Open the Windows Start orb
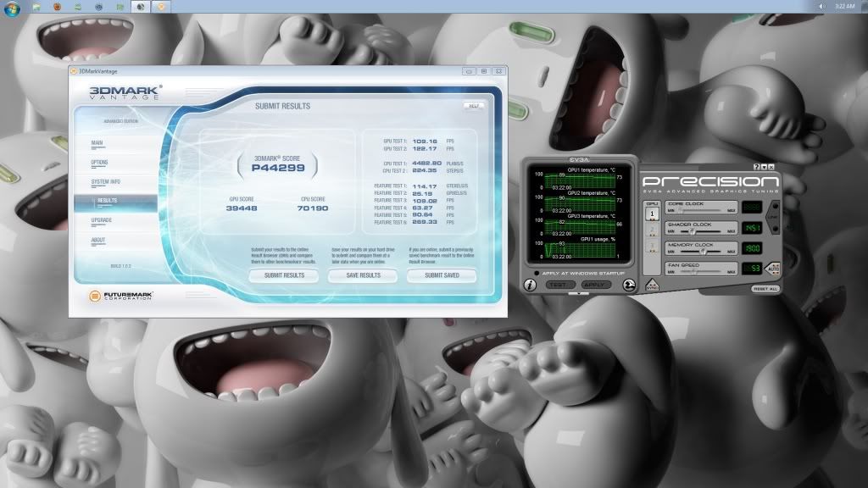Image resolution: width=868 pixels, height=488 pixels. click(11, 6)
